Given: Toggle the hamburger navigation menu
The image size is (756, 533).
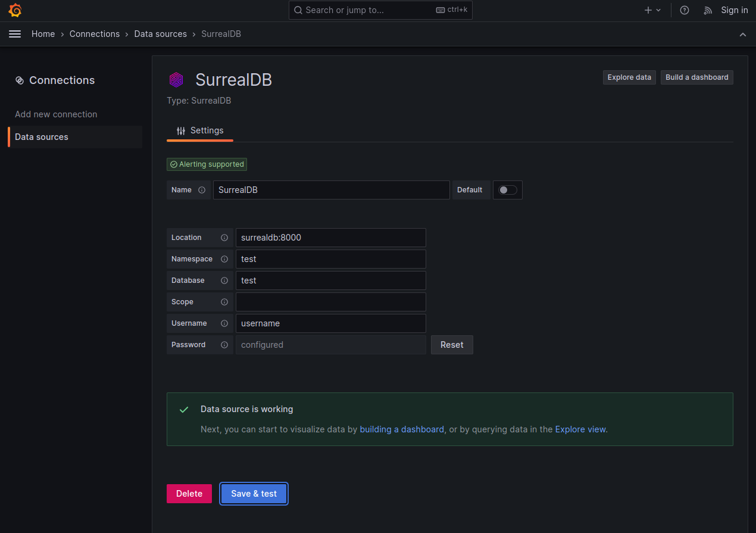Looking at the screenshot, I should click(15, 34).
